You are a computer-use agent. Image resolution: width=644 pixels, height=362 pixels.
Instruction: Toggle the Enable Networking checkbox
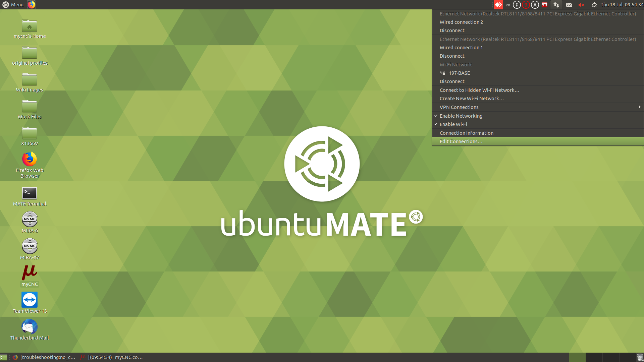[x=461, y=116]
